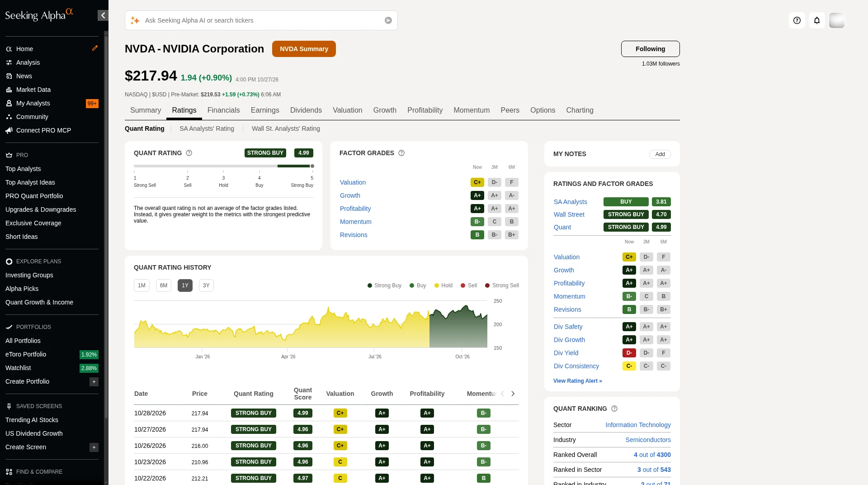Switch to the Summary tab

[146, 110]
